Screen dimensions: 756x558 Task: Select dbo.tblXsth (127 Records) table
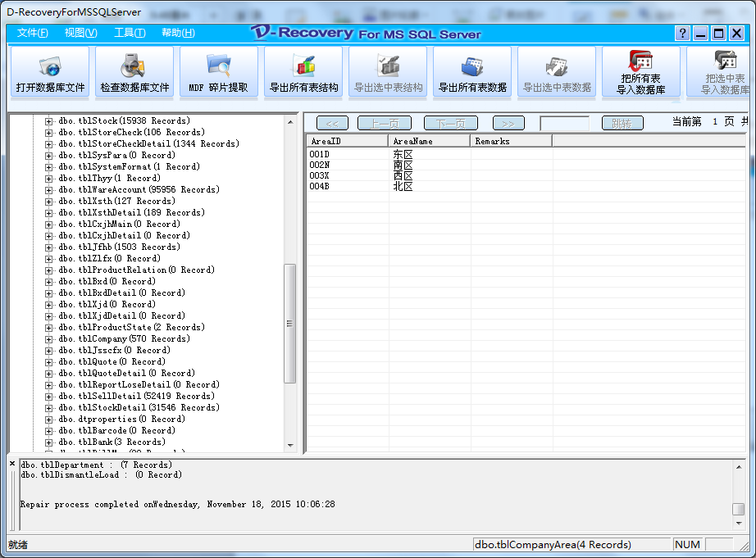(116, 201)
